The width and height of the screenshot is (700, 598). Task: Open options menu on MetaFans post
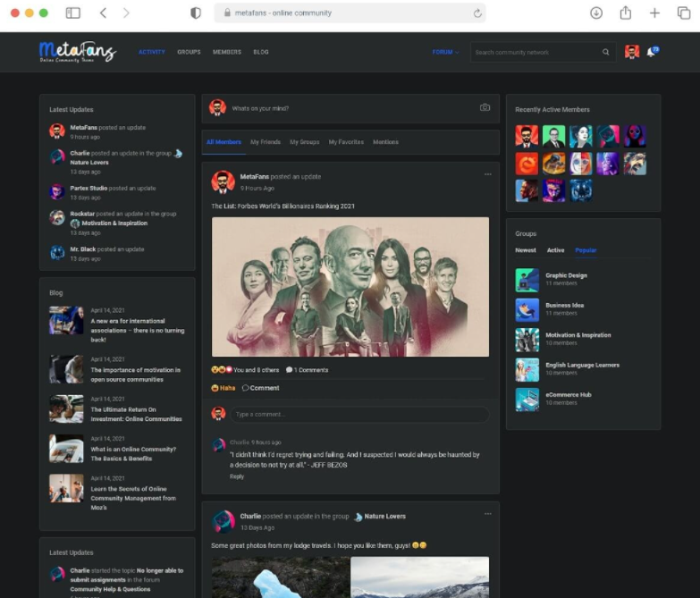pos(487,174)
